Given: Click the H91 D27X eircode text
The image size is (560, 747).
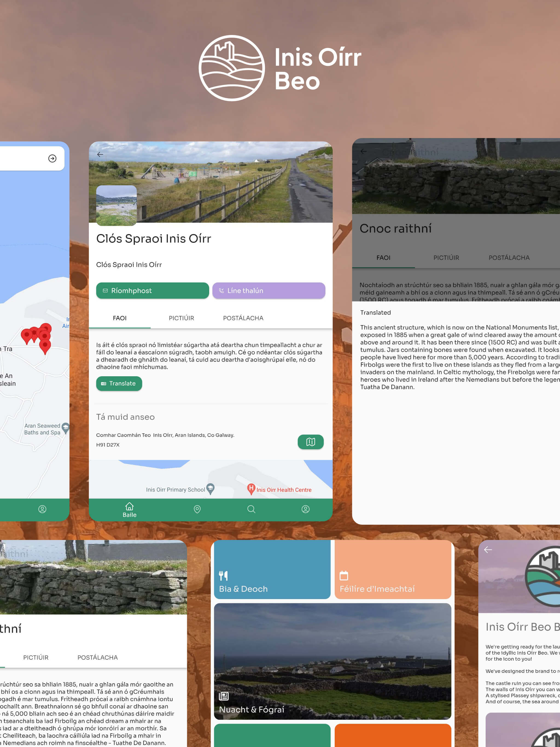Looking at the screenshot, I should (108, 445).
